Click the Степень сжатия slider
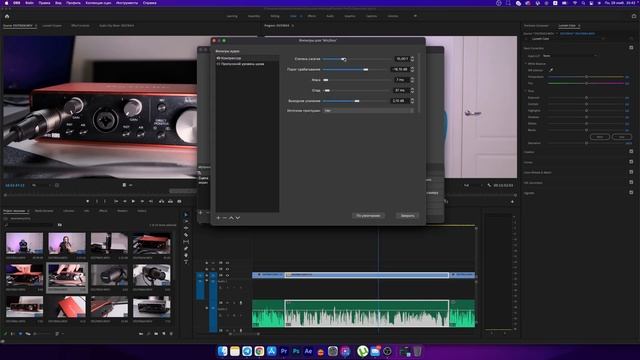 [357, 59]
